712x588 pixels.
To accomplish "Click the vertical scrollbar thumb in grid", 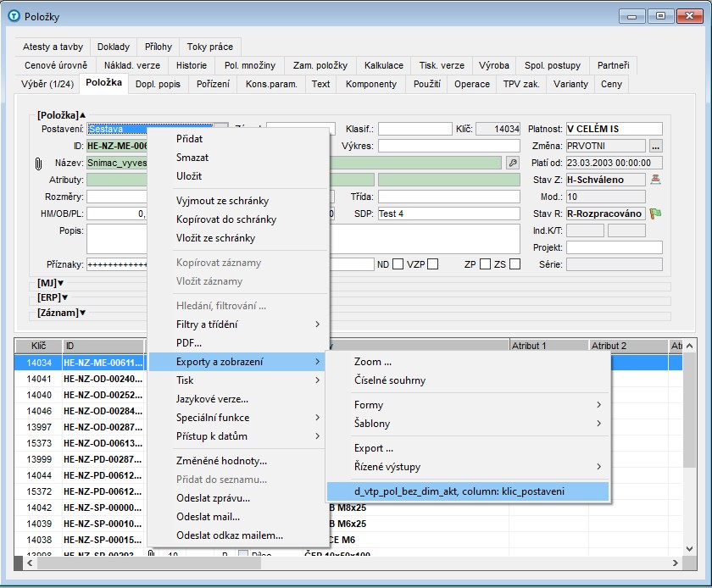I will pyautogui.click(x=690, y=409).
